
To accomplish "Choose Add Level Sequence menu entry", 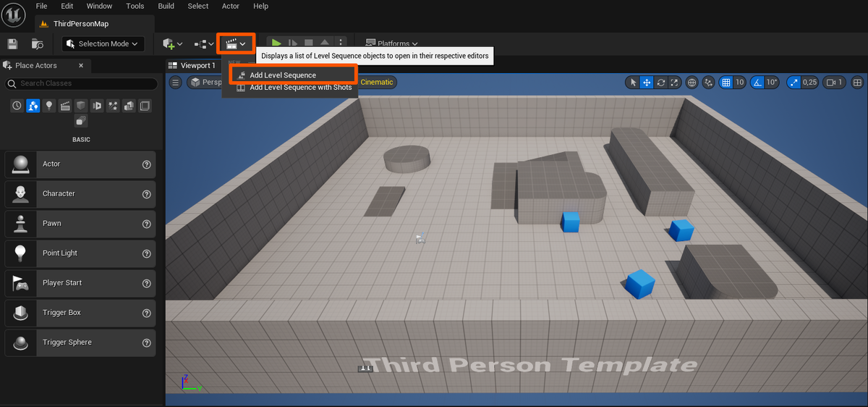I will tap(293, 75).
